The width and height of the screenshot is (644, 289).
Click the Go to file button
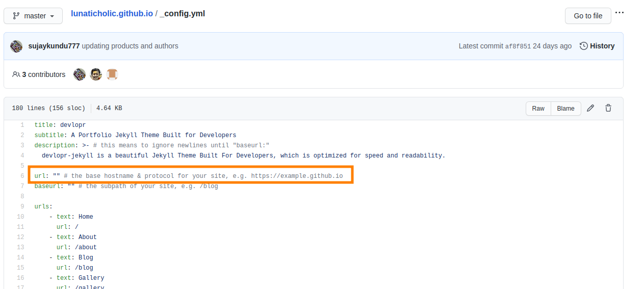point(588,16)
